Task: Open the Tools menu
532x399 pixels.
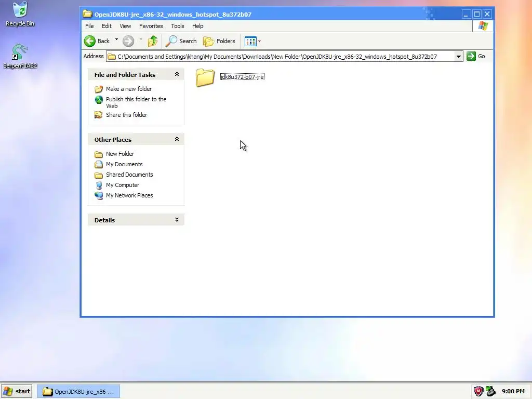Action: click(x=178, y=26)
